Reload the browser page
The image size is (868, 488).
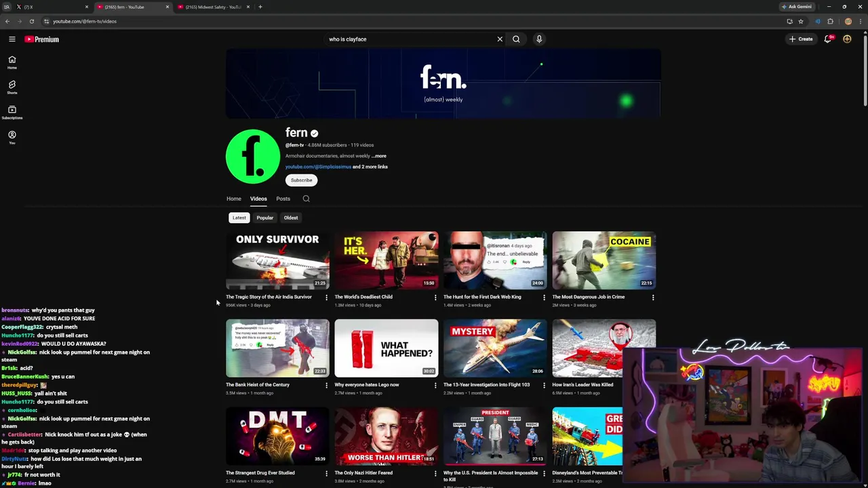(x=31, y=21)
